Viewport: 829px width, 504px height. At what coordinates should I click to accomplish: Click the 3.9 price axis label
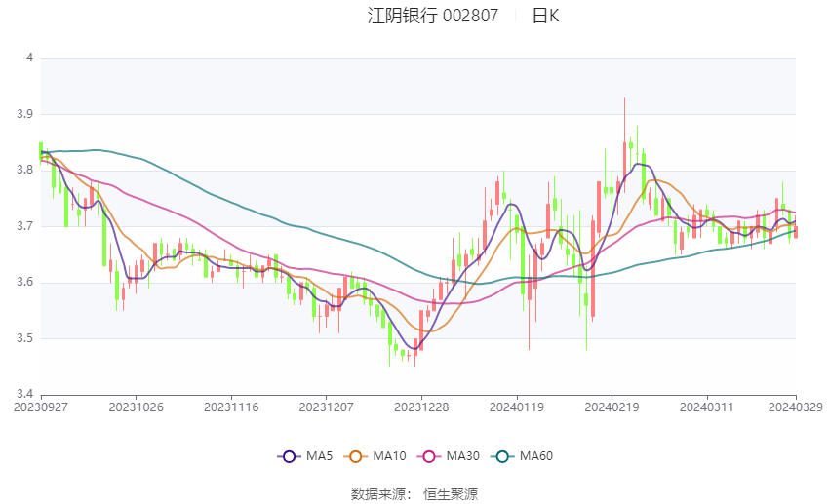tap(24, 114)
